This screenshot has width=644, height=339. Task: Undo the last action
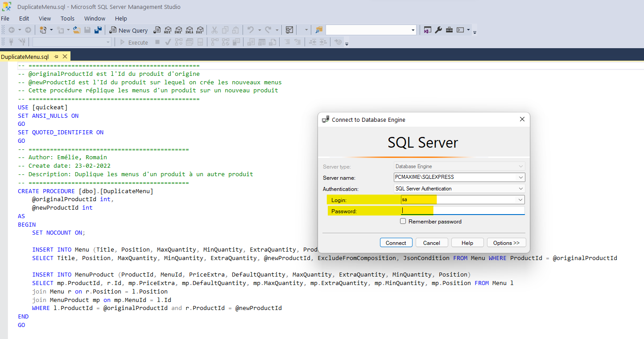point(251,30)
